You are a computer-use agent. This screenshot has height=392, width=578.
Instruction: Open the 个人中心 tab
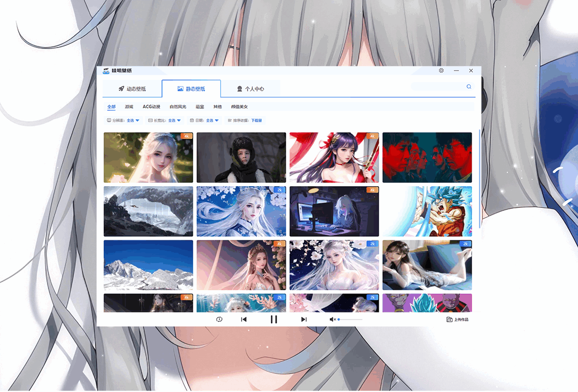pos(251,89)
